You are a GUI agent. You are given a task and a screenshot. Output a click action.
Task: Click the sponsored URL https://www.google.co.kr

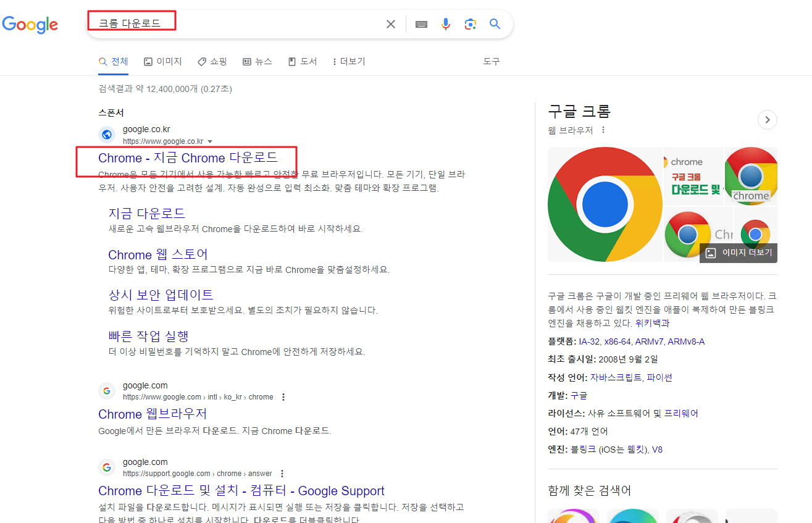(x=163, y=141)
